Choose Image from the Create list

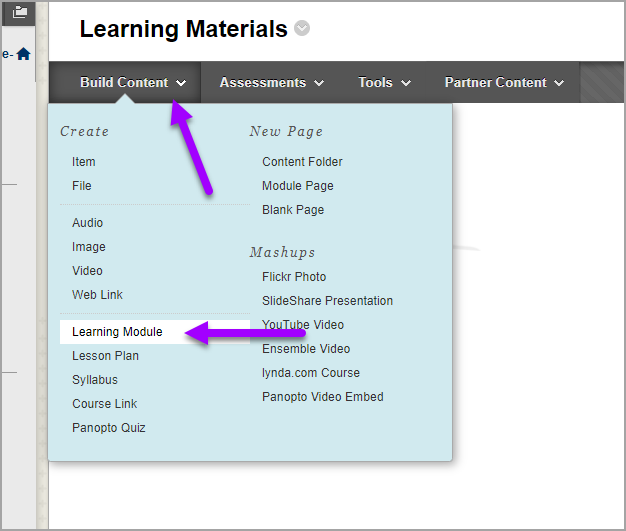click(89, 247)
